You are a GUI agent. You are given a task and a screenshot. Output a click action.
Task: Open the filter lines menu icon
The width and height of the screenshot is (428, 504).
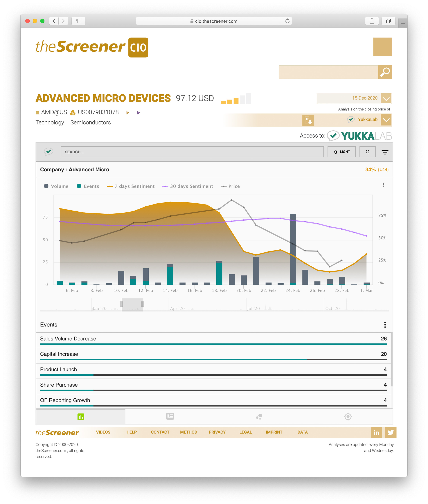pyautogui.click(x=385, y=152)
